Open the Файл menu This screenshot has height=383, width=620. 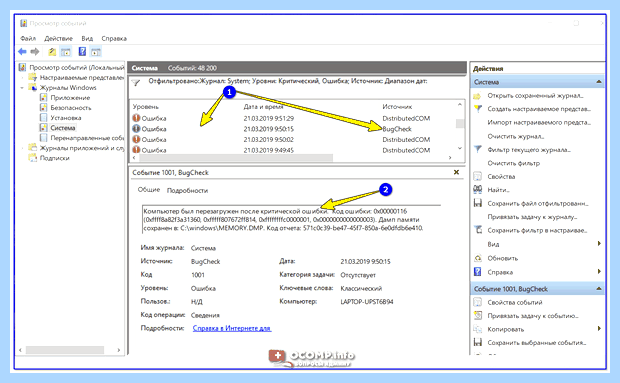pyautogui.click(x=28, y=38)
